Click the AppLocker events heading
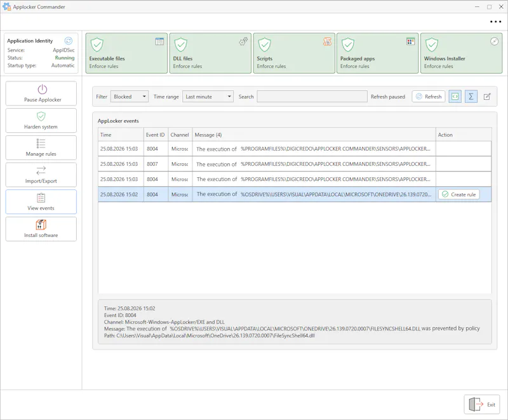This screenshot has height=420, width=508. click(x=118, y=121)
